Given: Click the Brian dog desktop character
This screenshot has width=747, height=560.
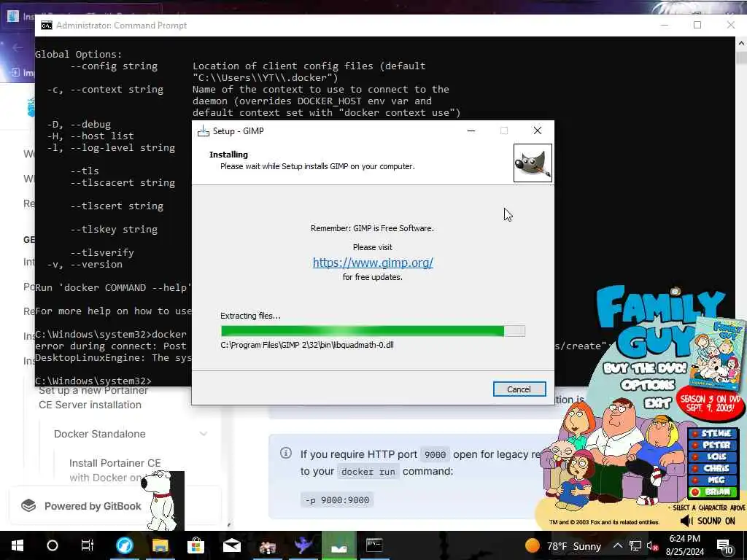Looking at the screenshot, I should pos(163,500).
